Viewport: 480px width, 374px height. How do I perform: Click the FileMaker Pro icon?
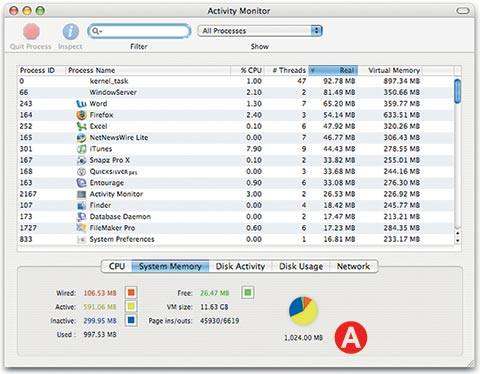(x=81, y=228)
